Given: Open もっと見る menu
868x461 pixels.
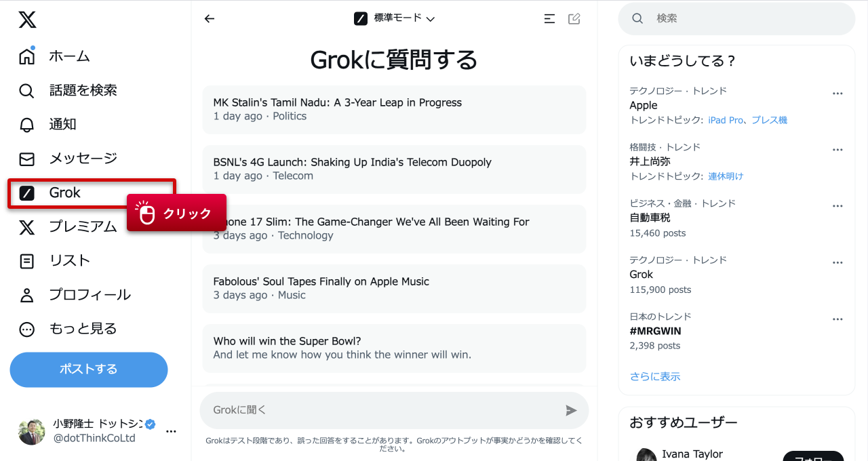Looking at the screenshot, I should click(27, 328).
